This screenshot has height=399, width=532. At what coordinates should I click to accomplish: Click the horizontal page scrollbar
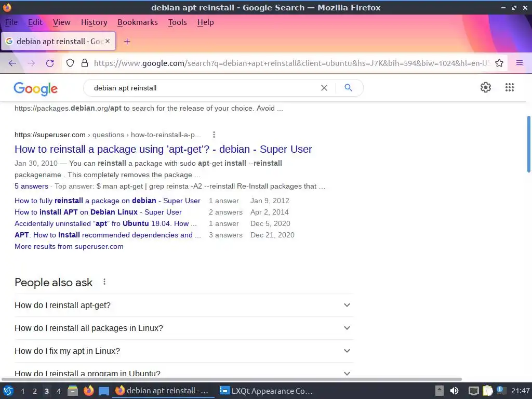pyautogui.click(x=231, y=379)
